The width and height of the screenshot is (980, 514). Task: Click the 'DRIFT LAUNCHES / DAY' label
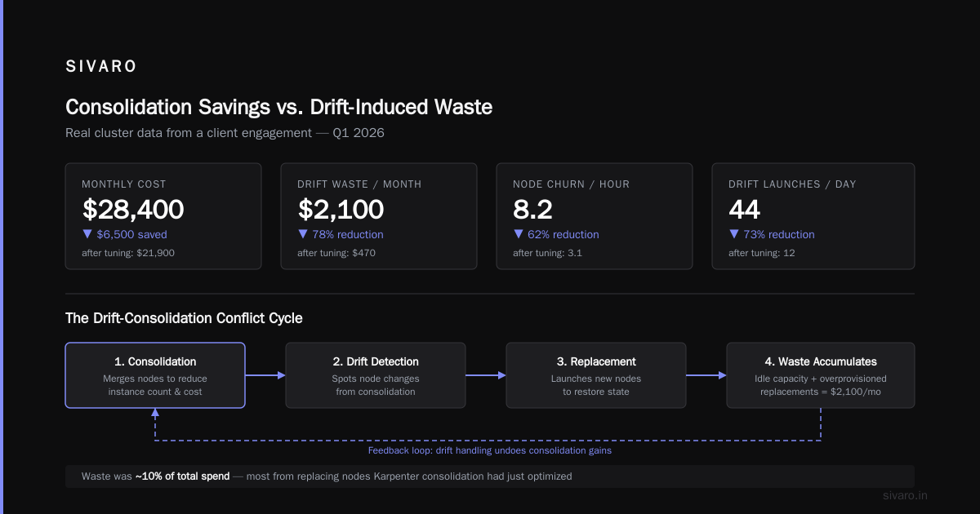tap(792, 184)
